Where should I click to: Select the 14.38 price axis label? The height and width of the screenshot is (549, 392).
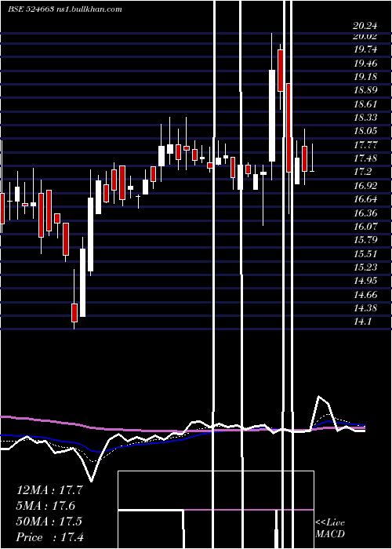click(x=365, y=308)
